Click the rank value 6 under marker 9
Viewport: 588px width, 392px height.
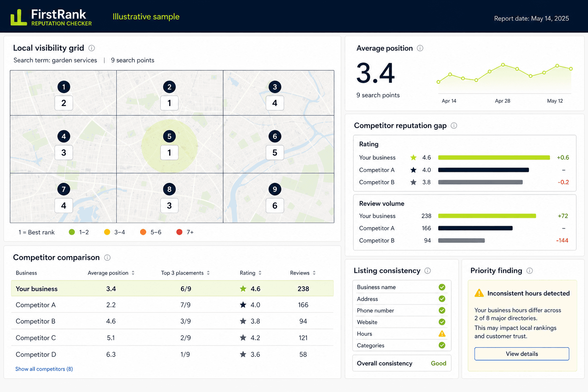click(275, 206)
